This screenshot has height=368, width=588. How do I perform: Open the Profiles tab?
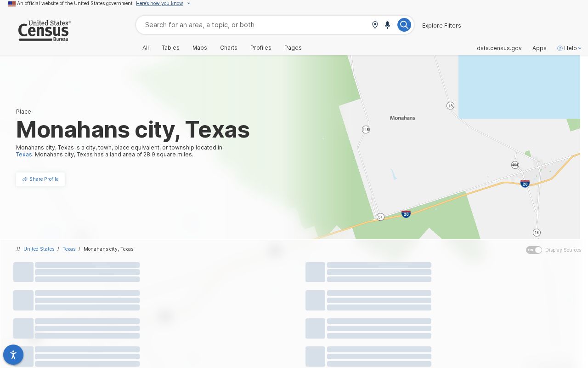coord(261,48)
